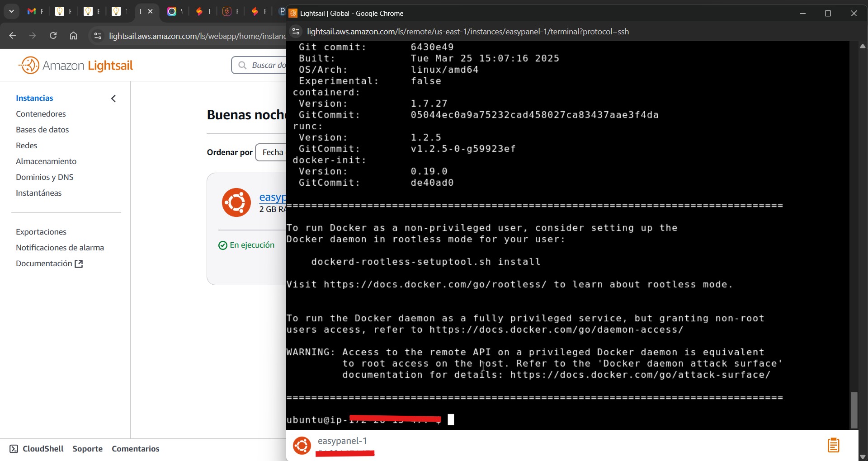Click the back arrow in background browser
This screenshot has height=461, width=868.
13,35
